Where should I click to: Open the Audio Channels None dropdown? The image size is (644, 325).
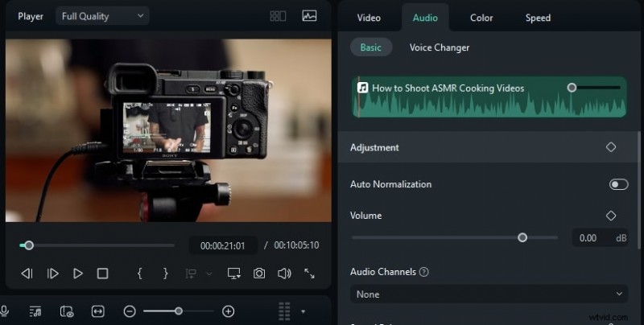tap(489, 294)
